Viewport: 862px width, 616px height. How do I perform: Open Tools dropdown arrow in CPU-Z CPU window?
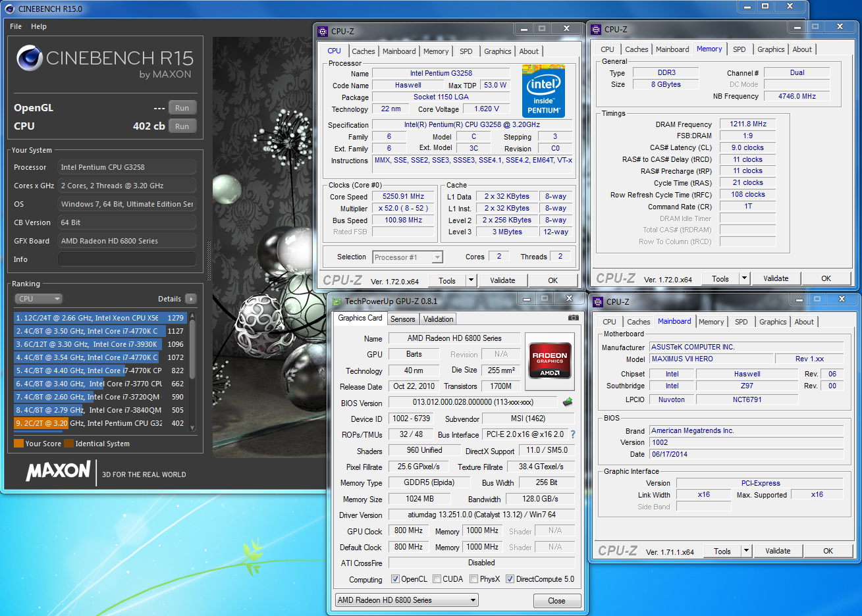(x=471, y=280)
